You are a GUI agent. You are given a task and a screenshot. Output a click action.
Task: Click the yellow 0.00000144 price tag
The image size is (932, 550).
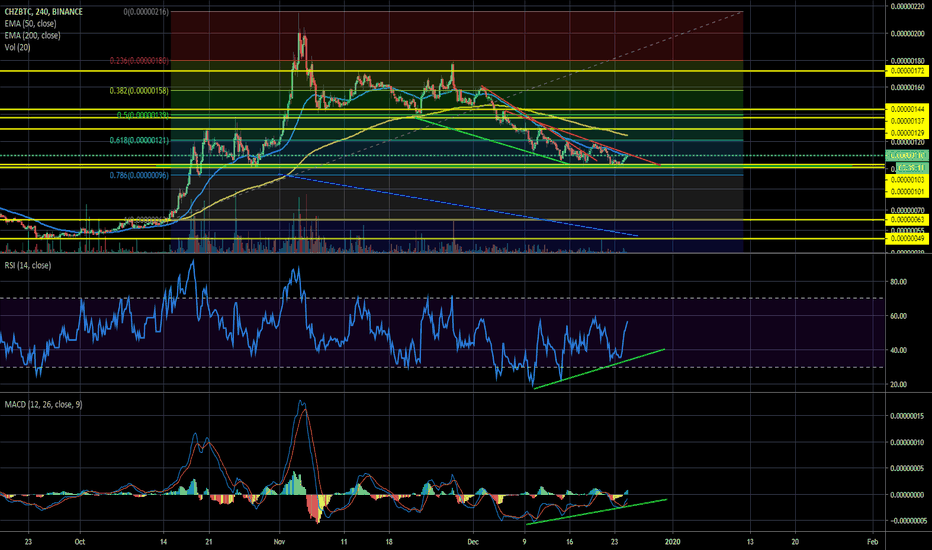coord(908,109)
